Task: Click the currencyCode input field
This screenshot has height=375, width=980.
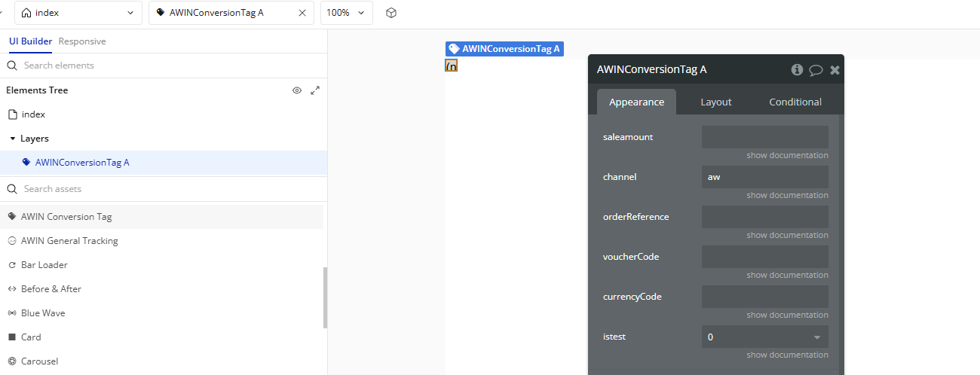Action: (765, 297)
